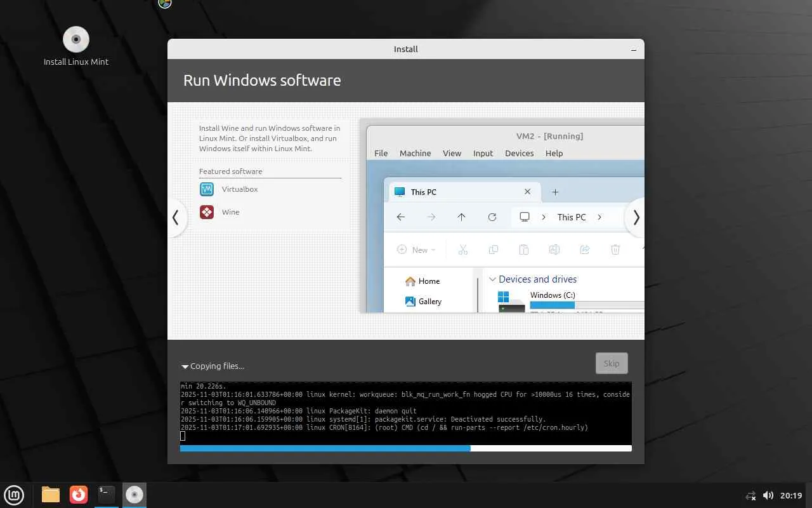
Task: Click the View menu in the VM2 slide image
Action: 452,153
